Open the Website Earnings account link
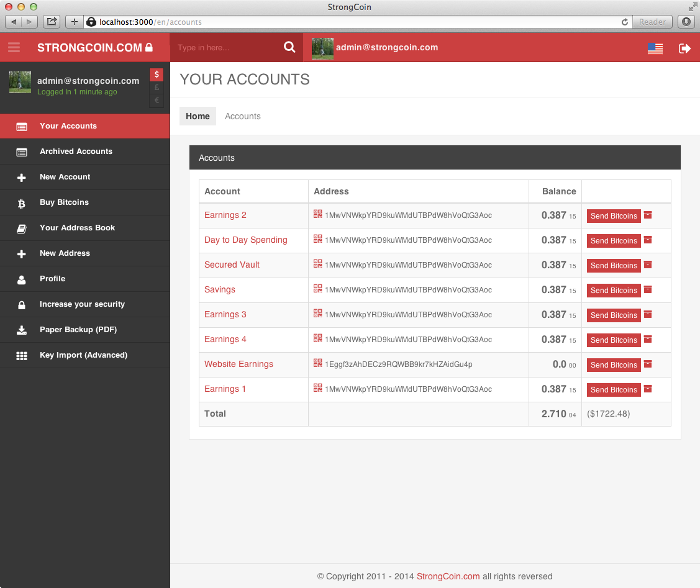The width and height of the screenshot is (700, 588). click(239, 364)
